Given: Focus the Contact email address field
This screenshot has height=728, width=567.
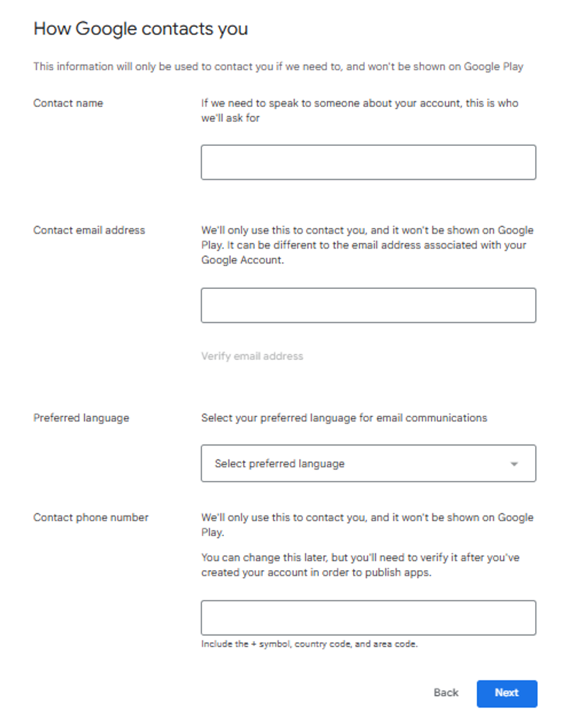Looking at the screenshot, I should tap(368, 305).
